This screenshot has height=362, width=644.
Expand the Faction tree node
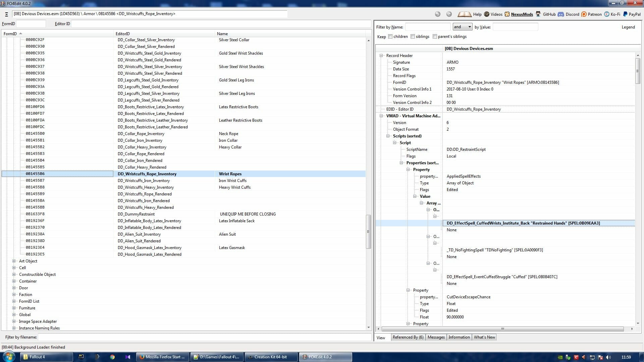point(14,295)
